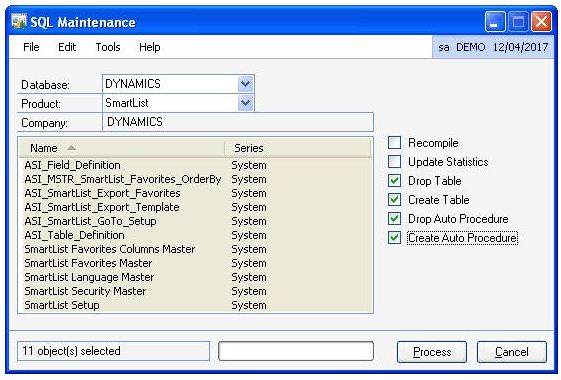Uncheck the Drop Auto Procedure checkbox
The image size is (561, 380).
click(x=394, y=219)
